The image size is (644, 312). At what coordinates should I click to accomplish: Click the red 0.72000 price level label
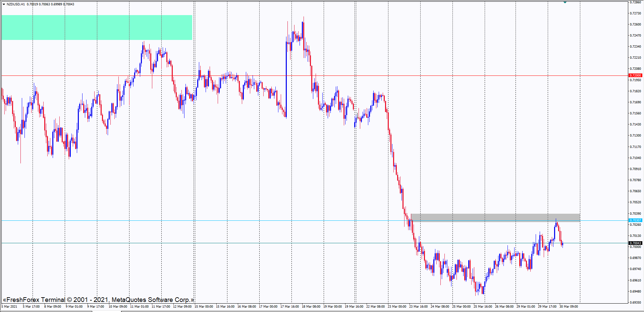[x=635, y=75]
